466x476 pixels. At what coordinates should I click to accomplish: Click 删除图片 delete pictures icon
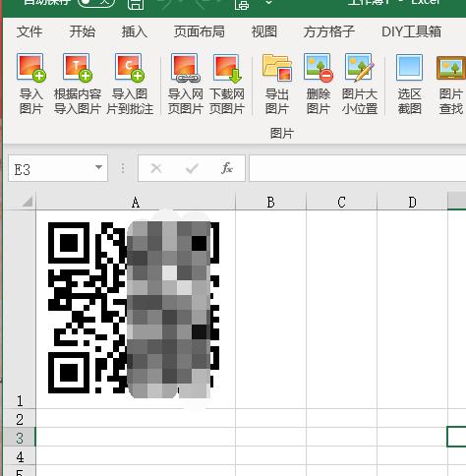tap(319, 68)
